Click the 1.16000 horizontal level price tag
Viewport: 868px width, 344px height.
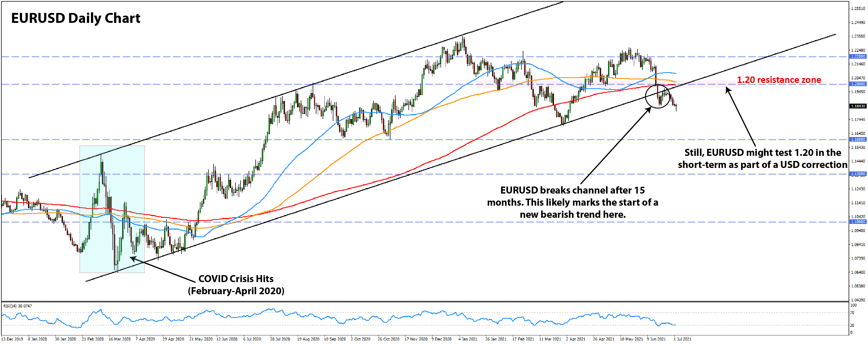pyautogui.click(x=858, y=139)
